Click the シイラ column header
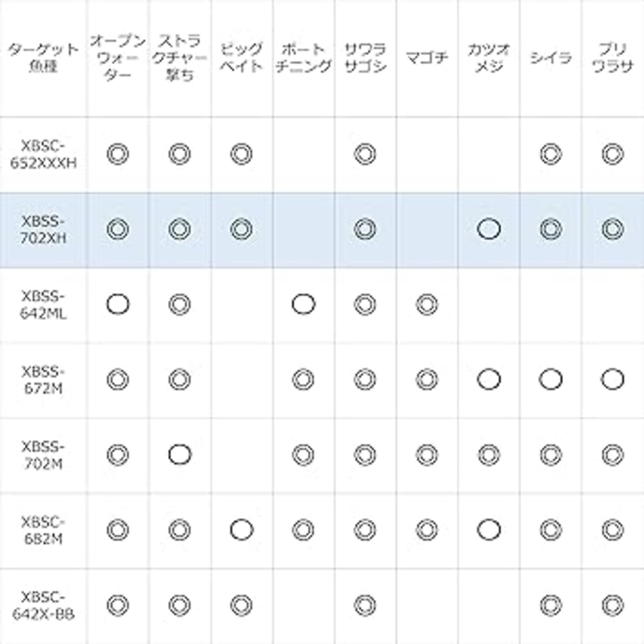 [x=550, y=57]
